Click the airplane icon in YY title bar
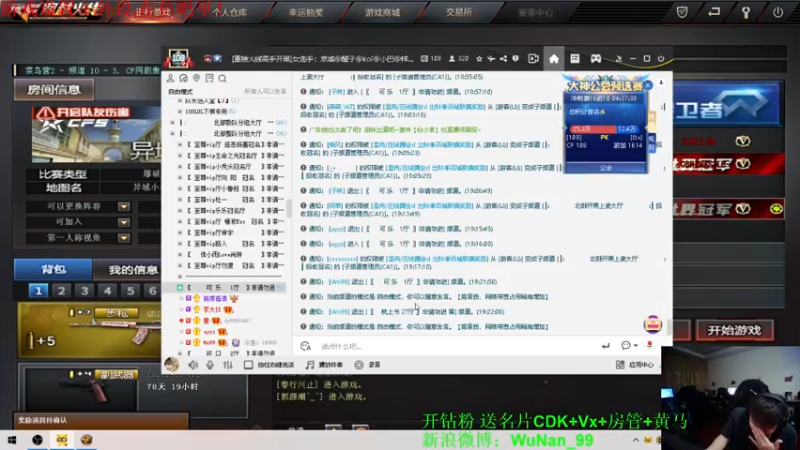This screenshot has width=800, height=450. 491,59
